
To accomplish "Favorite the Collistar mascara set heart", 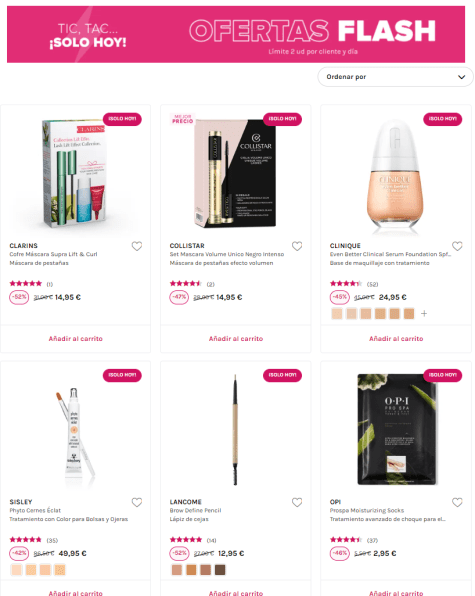I will pyautogui.click(x=297, y=246).
